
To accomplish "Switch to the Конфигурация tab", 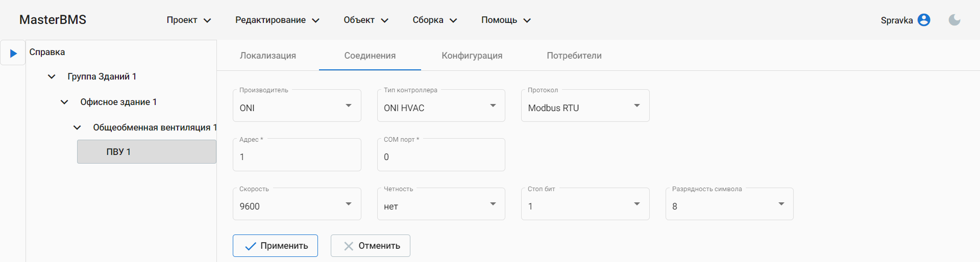I will coord(472,56).
